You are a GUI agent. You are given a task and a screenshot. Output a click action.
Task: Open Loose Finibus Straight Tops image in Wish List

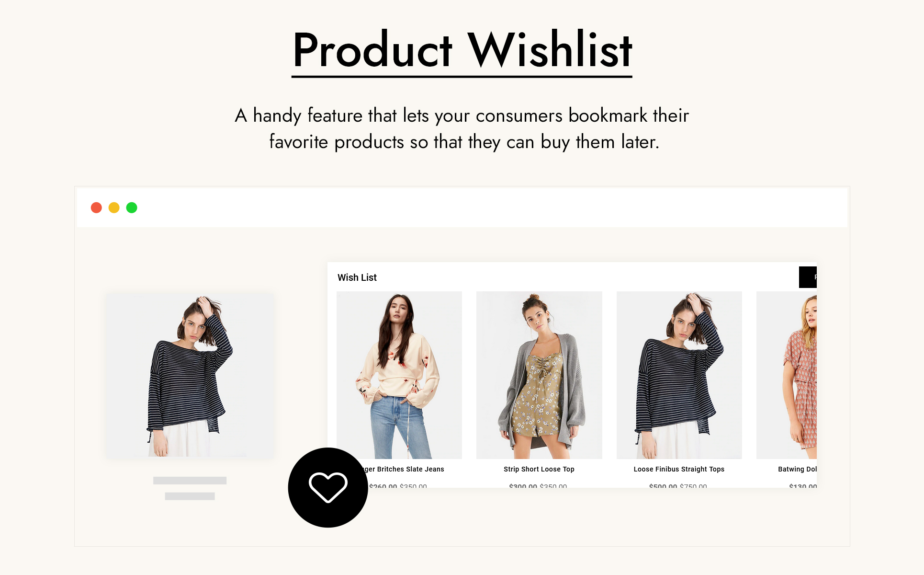(x=679, y=375)
